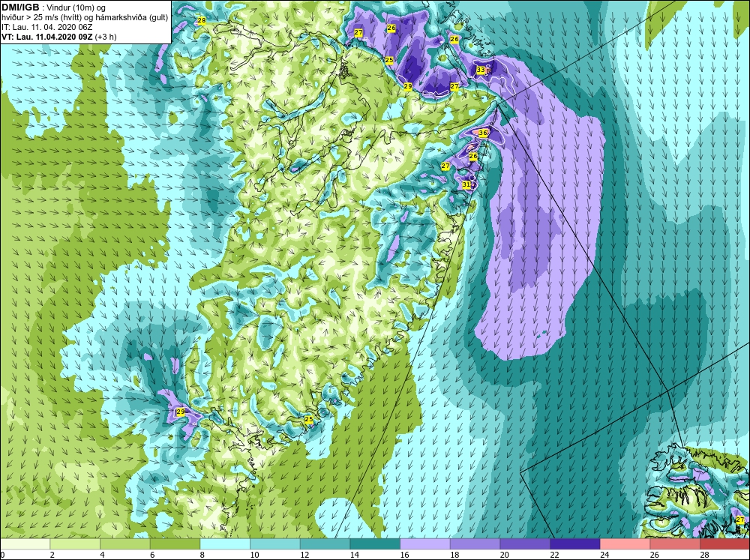Choose the red legend swatch above 28

coord(724,544)
